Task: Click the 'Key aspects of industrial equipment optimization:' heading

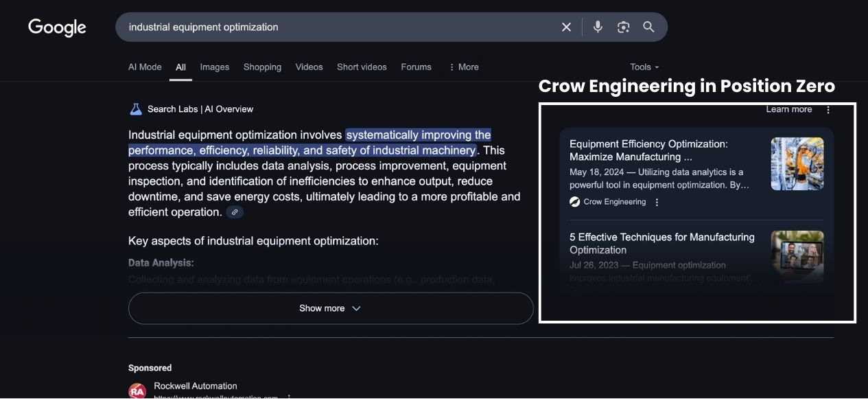Action: click(x=253, y=241)
